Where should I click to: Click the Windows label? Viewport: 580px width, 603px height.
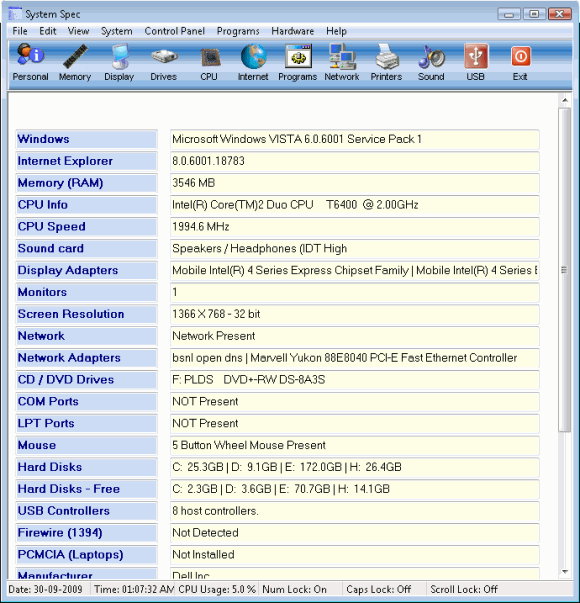[87, 139]
